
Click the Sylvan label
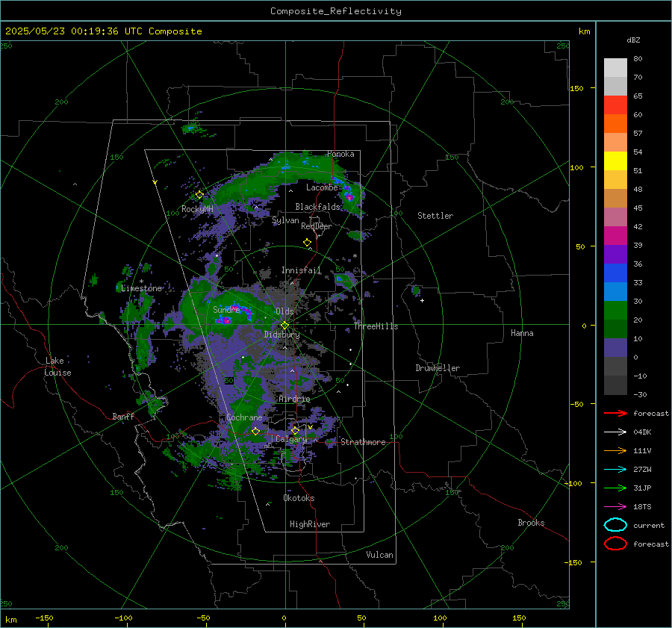point(285,220)
